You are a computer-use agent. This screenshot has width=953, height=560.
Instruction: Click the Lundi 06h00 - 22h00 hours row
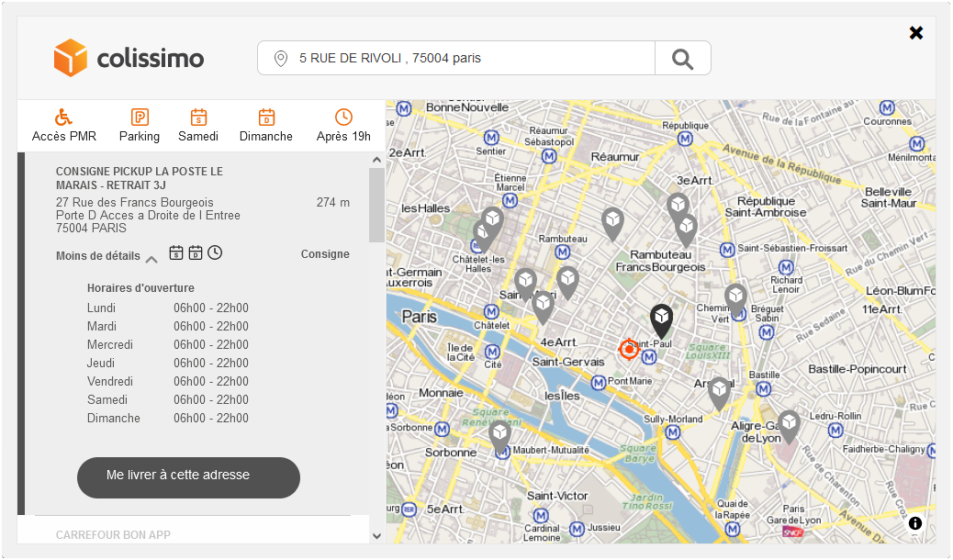click(168, 308)
